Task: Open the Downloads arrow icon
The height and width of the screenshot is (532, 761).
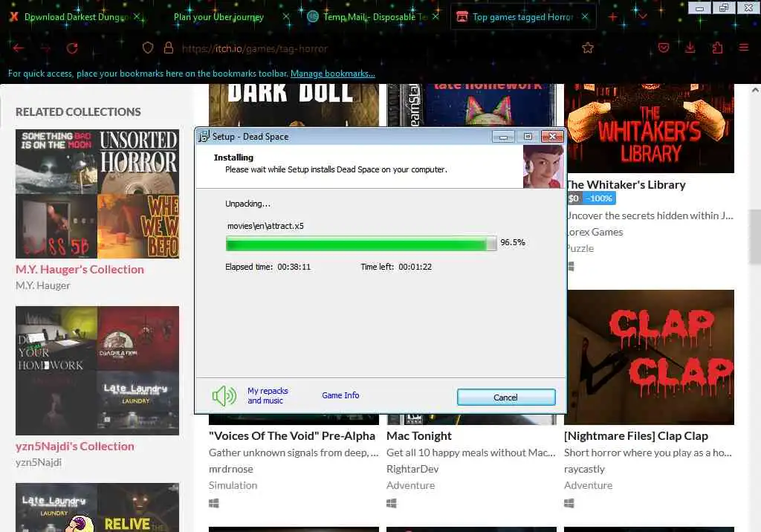Action: click(690, 48)
